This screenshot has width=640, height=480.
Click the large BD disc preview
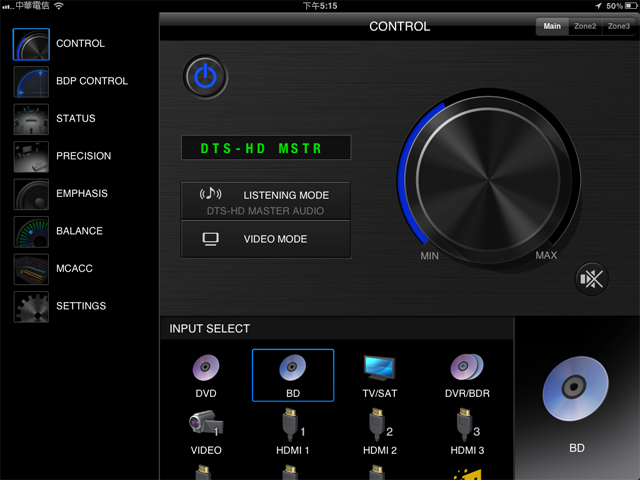[x=576, y=389]
